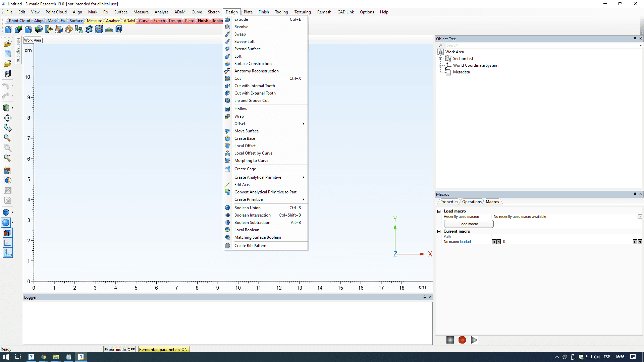Collapse the Load macro section
644x362 pixels.
tap(439, 211)
